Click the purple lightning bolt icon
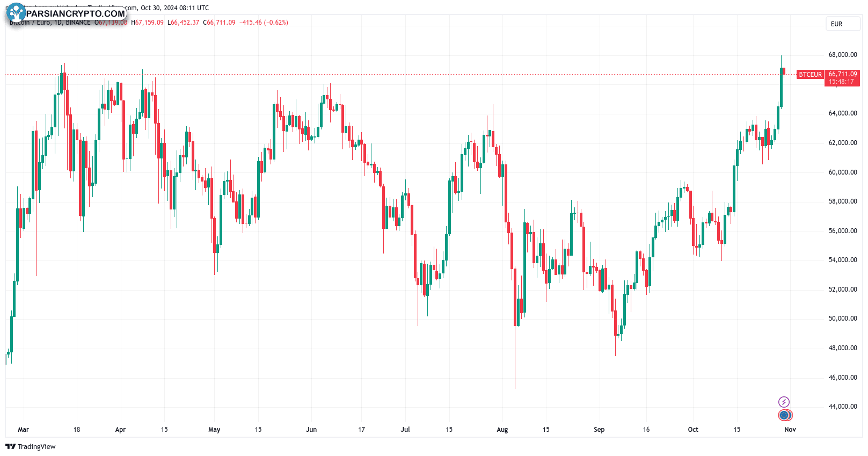The height and width of the screenshot is (456, 868). coord(784,402)
